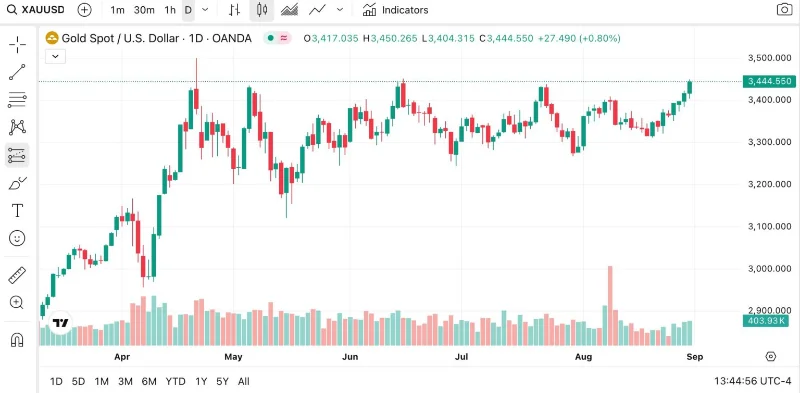The width and height of the screenshot is (800, 393).
Task: Switch to the 30m timeframe
Action: [144, 10]
